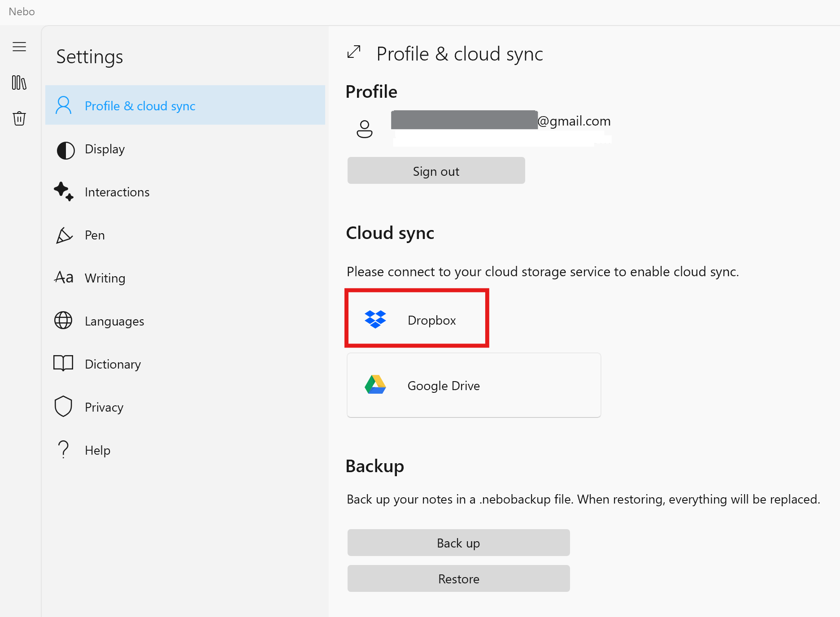Image resolution: width=840 pixels, height=617 pixels.
Task: View Privacy settings
Action: point(185,407)
